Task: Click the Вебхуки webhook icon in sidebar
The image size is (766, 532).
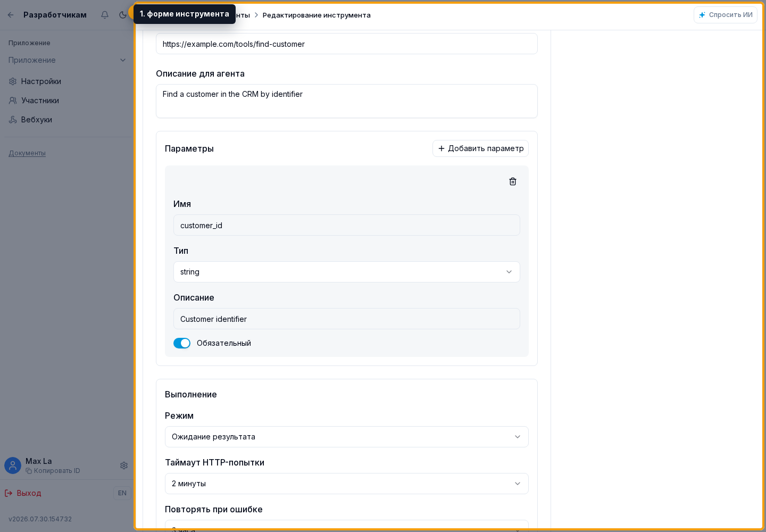Action: 13,120
